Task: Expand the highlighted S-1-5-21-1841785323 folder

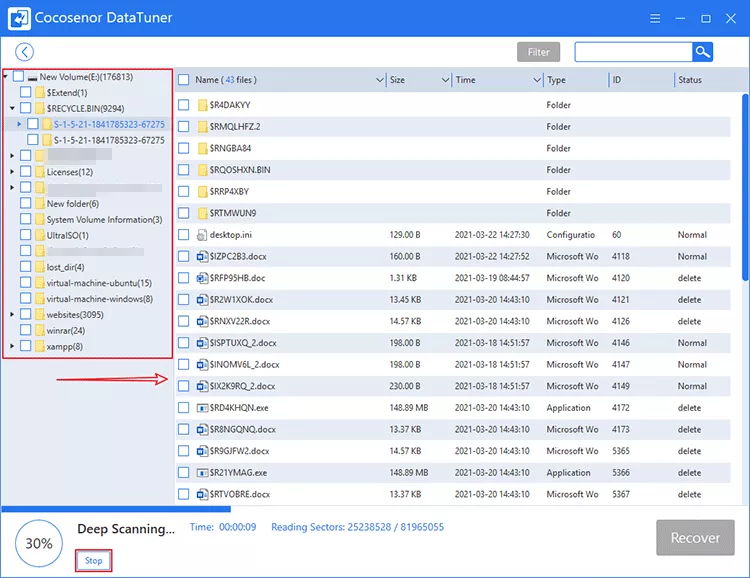Action: click(x=19, y=124)
